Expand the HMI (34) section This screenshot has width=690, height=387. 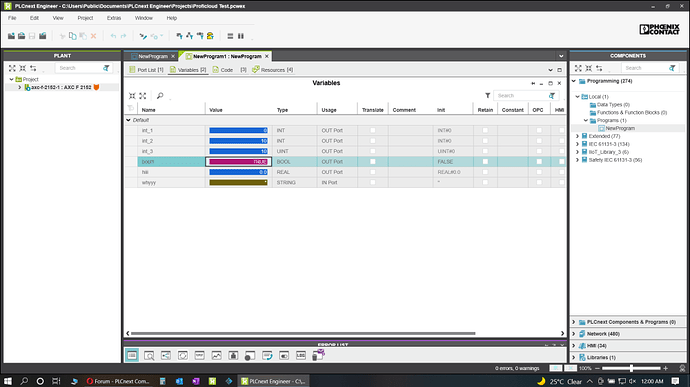pos(574,346)
